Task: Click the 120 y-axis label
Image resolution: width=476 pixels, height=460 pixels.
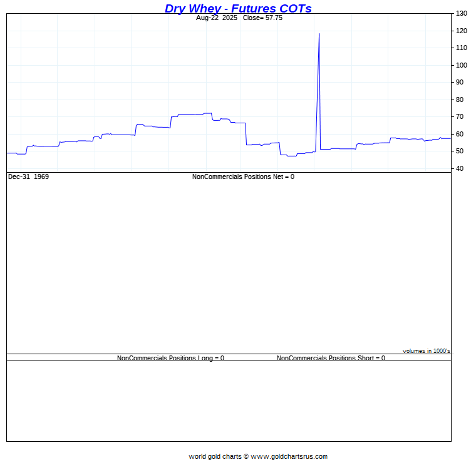Action: [x=462, y=31]
